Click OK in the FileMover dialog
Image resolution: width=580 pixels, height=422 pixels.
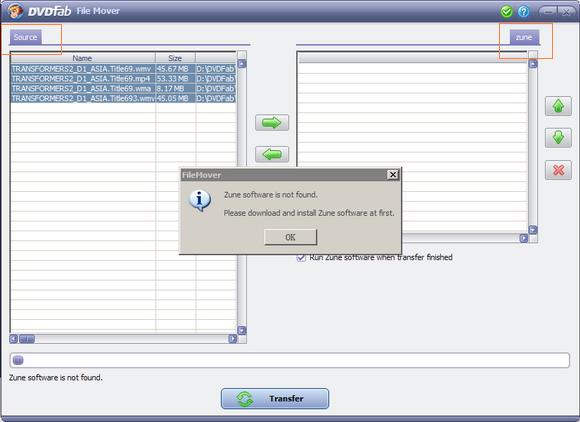(x=290, y=237)
